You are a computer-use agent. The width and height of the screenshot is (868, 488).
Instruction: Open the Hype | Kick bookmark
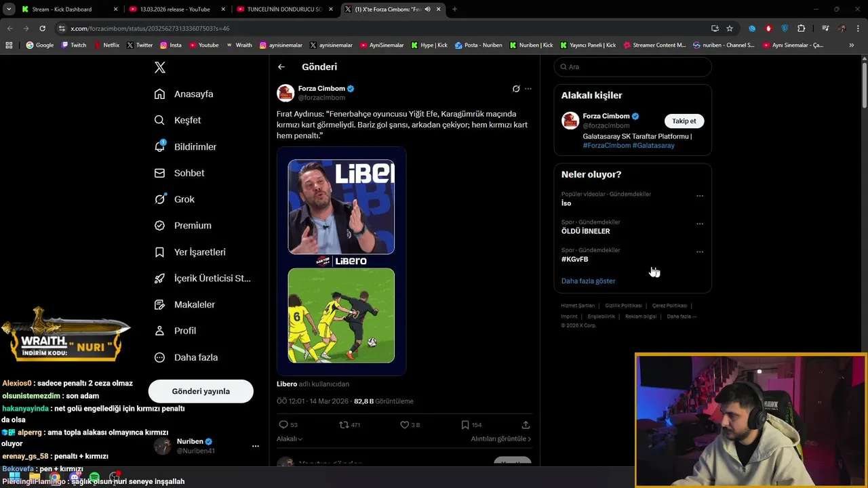429,45
